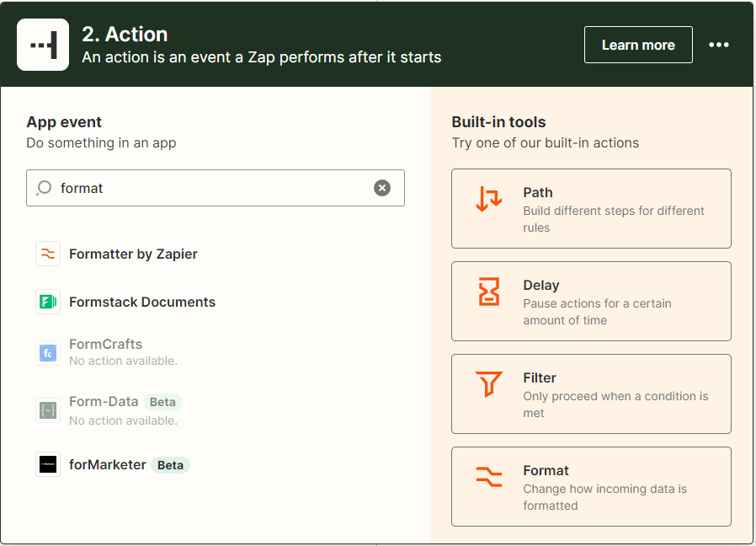Choose the Filter built-in tool title

[x=540, y=378]
